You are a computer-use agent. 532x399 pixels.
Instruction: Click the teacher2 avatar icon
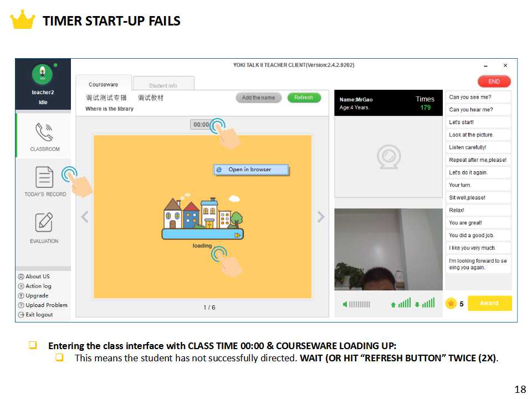coord(43,74)
